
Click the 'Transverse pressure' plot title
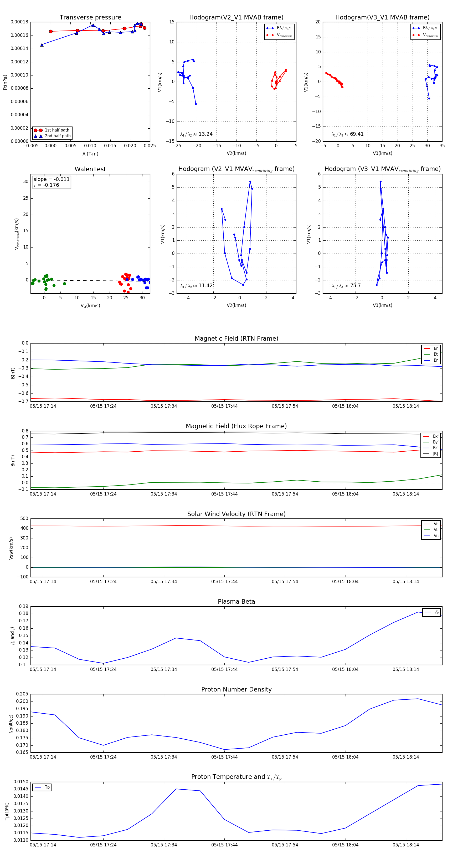(90, 18)
